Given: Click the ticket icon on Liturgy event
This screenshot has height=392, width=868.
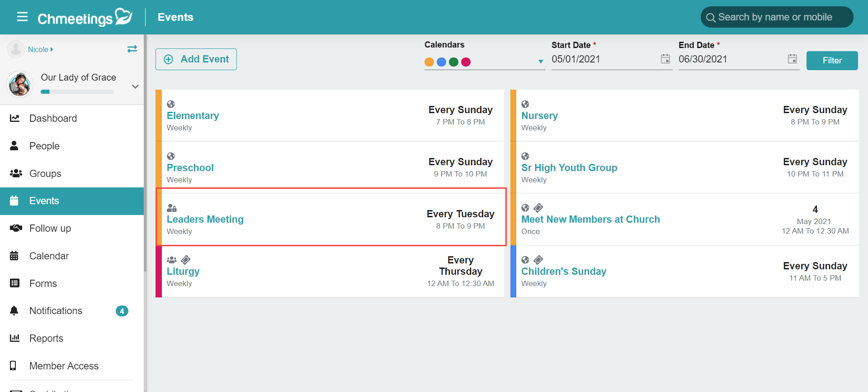Looking at the screenshot, I should click(x=186, y=260).
